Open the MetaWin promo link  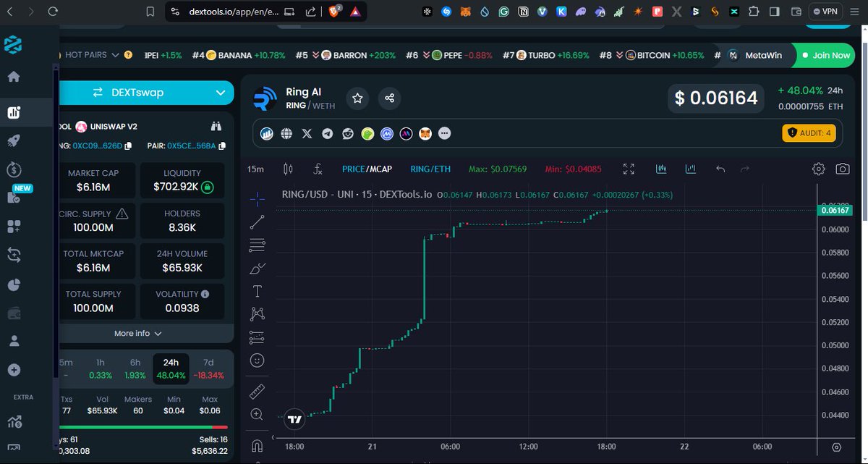coord(754,55)
